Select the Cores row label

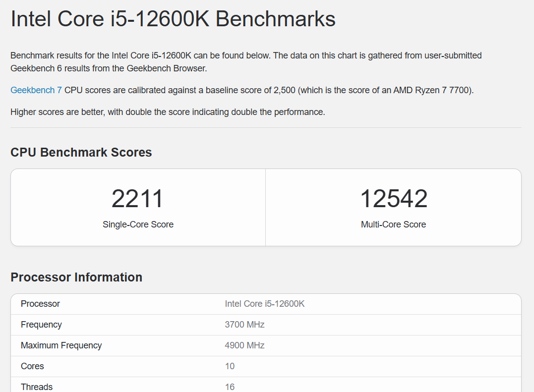pyautogui.click(x=32, y=366)
